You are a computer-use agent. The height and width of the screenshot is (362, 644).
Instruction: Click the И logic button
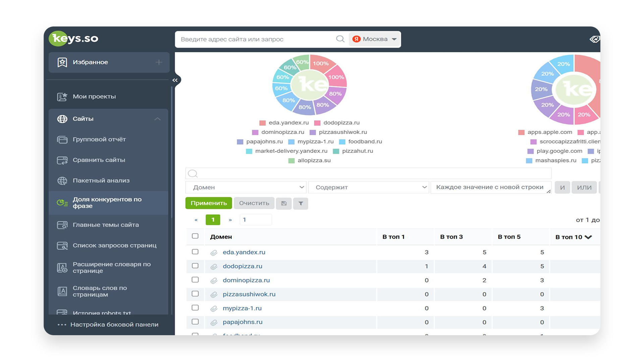point(562,187)
